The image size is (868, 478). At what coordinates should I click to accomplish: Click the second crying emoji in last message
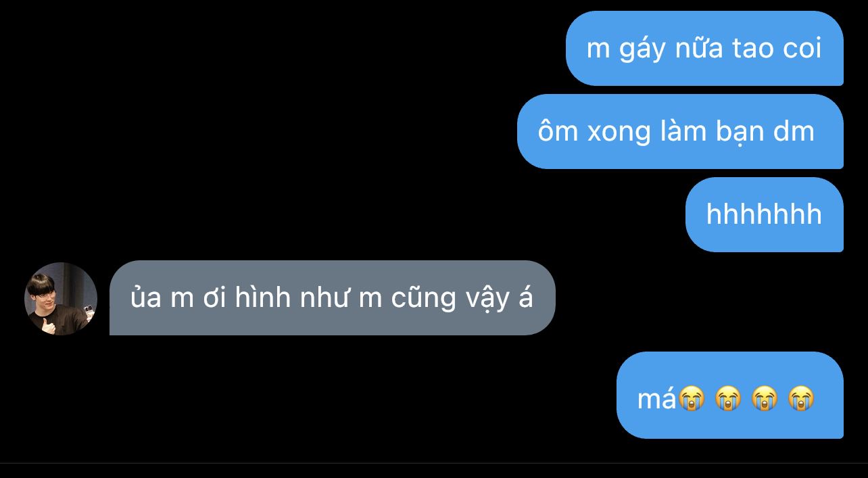coord(728,399)
